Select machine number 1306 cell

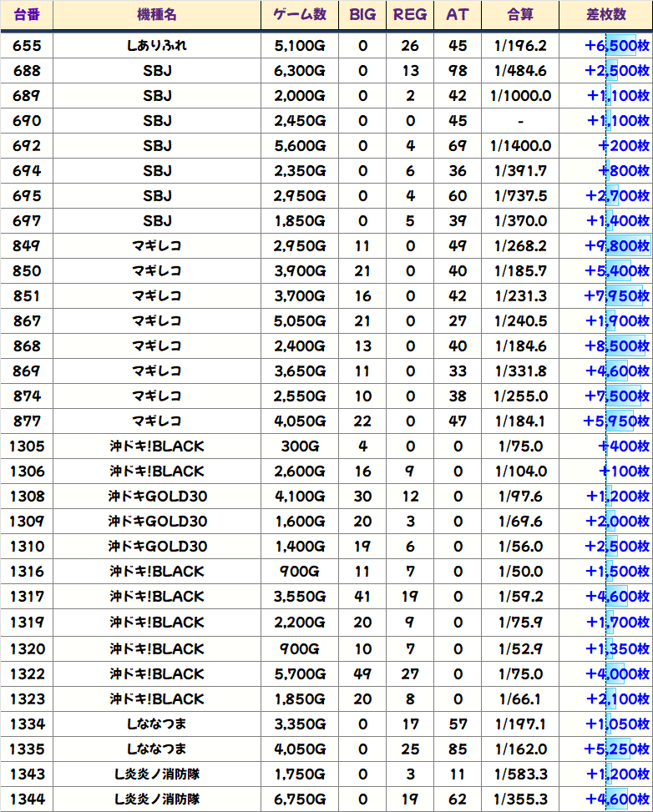(x=27, y=472)
